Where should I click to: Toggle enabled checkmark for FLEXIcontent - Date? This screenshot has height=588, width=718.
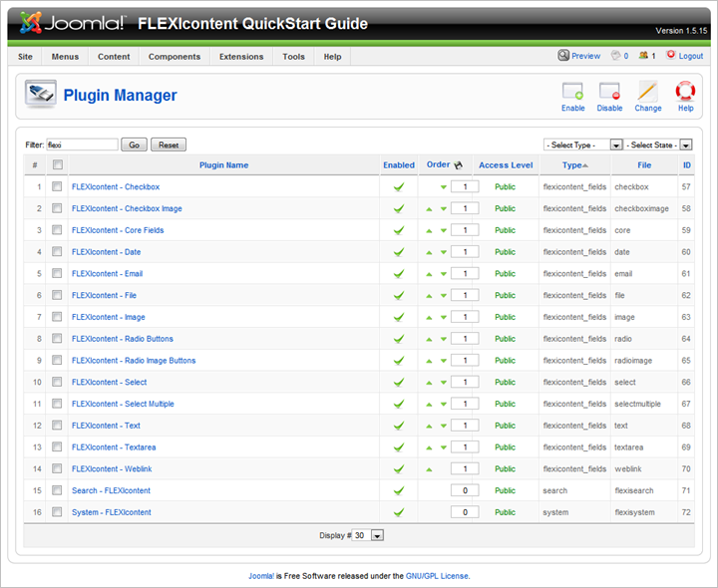[399, 252]
